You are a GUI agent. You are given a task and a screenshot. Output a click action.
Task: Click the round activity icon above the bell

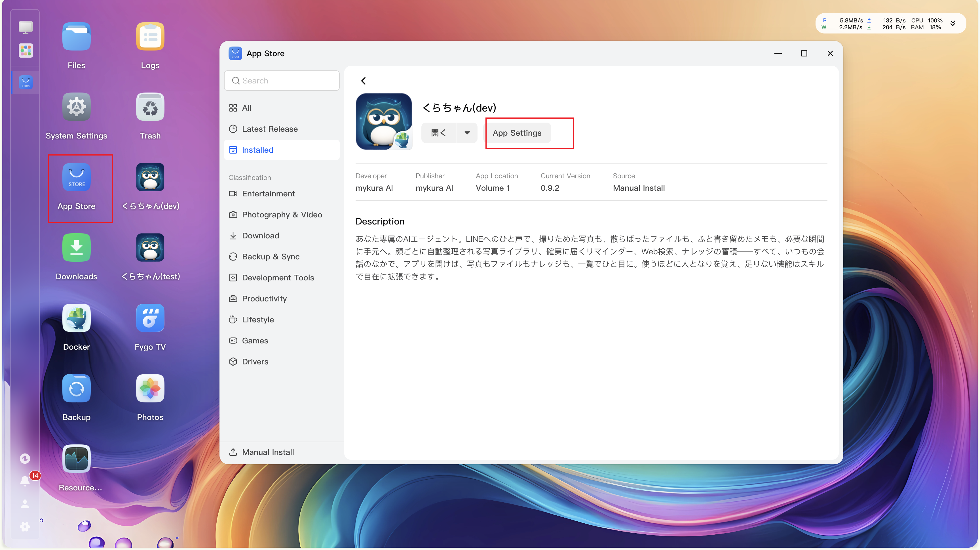(25, 458)
